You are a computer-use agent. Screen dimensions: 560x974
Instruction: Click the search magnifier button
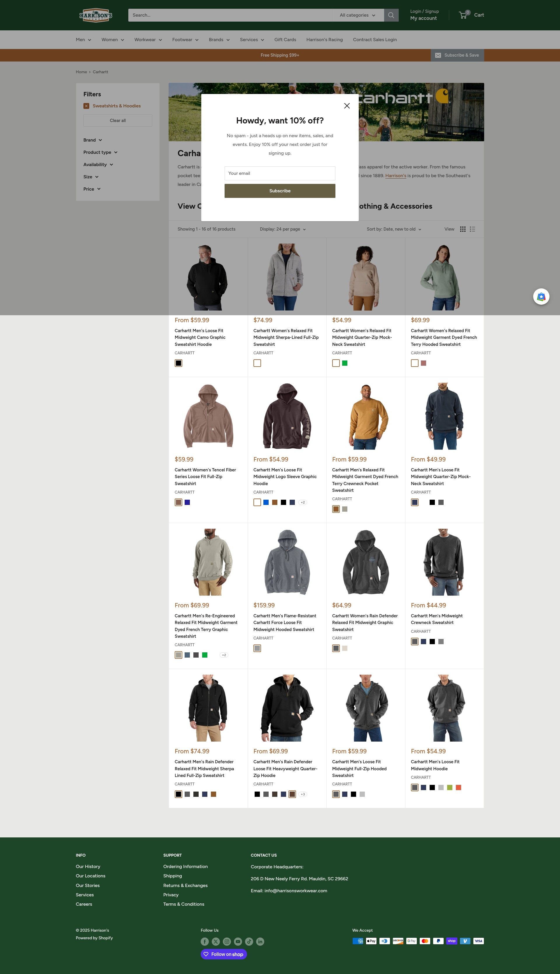[391, 15]
